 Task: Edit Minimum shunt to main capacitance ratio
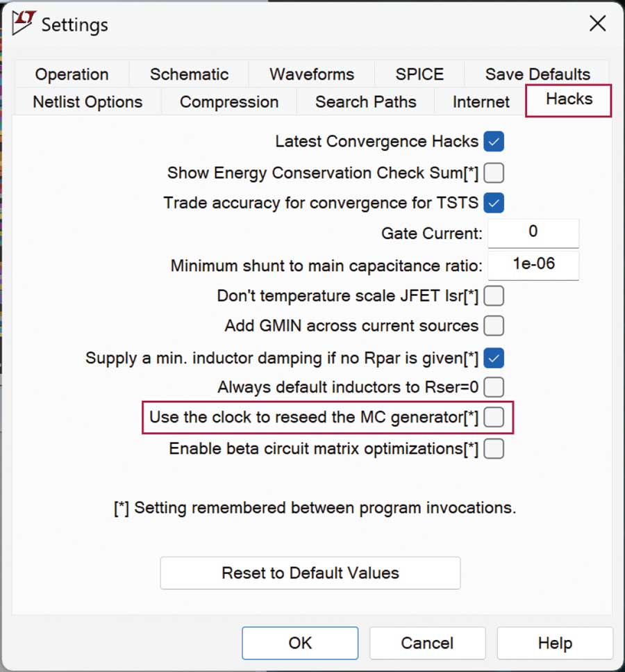(533, 264)
